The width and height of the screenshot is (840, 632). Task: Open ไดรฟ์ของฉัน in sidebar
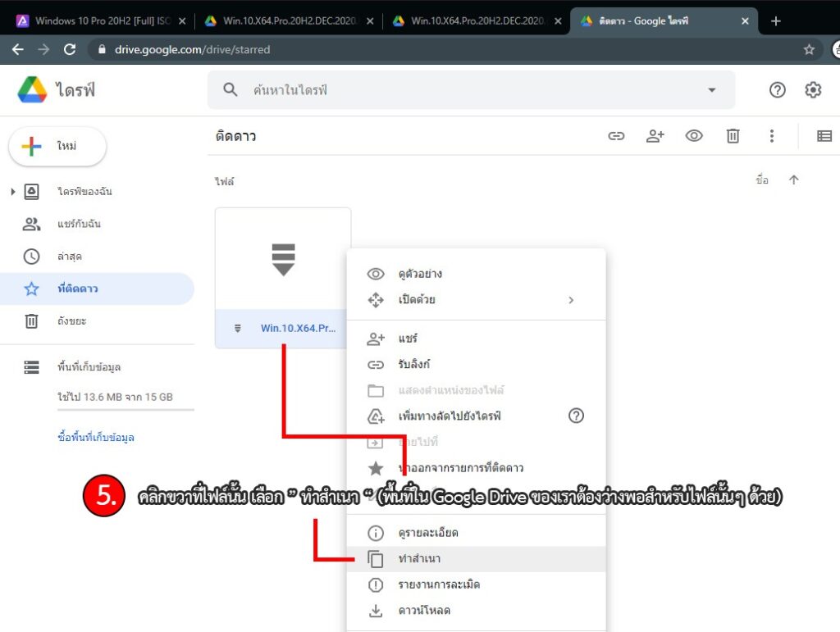(84, 192)
